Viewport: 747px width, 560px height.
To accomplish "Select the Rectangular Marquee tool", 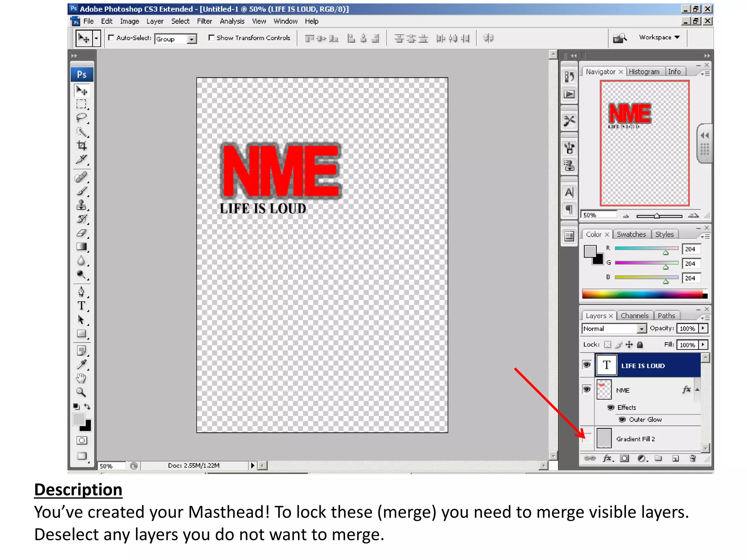I will [81, 104].
